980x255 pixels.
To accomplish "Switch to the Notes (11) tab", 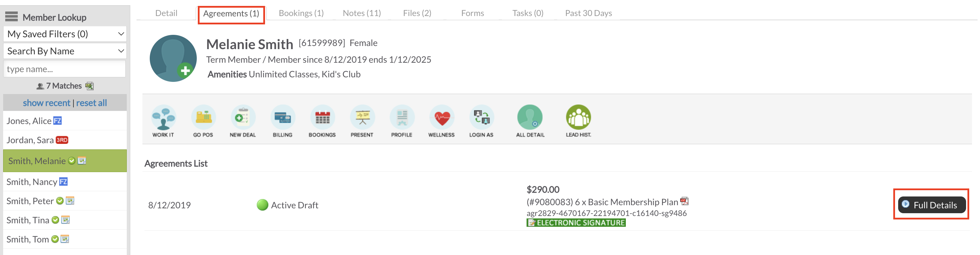I will (x=361, y=13).
